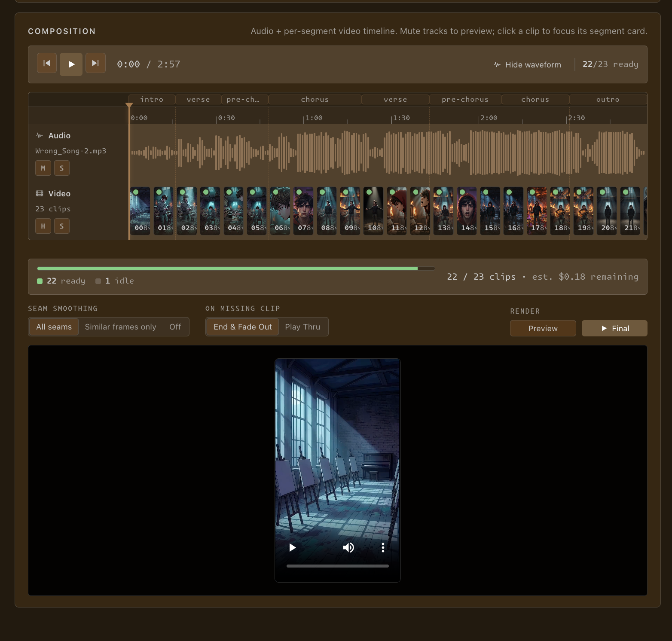Play the composition timeline
The width and height of the screenshot is (672, 641).
(71, 64)
